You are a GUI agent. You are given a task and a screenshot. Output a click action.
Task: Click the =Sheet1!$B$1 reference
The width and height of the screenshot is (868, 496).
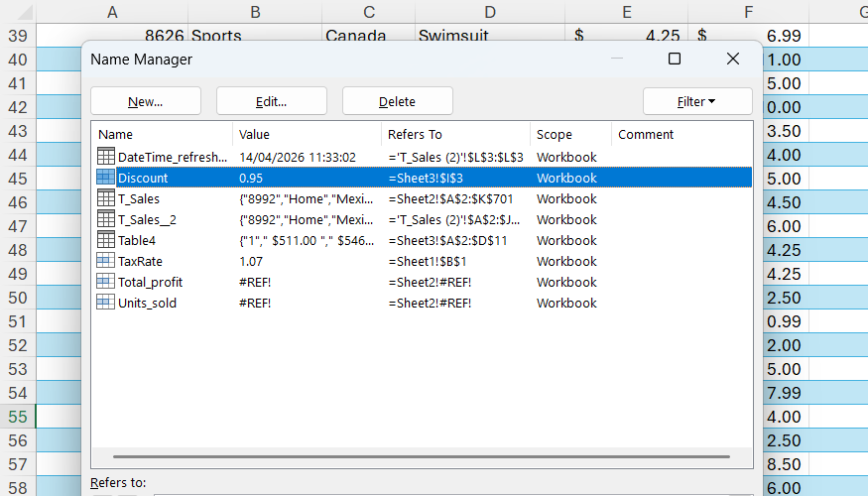pyautogui.click(x=428, y=261)
